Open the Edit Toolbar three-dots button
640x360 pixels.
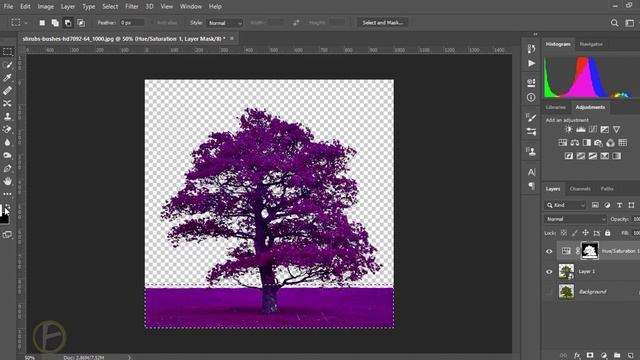(7, 194)
